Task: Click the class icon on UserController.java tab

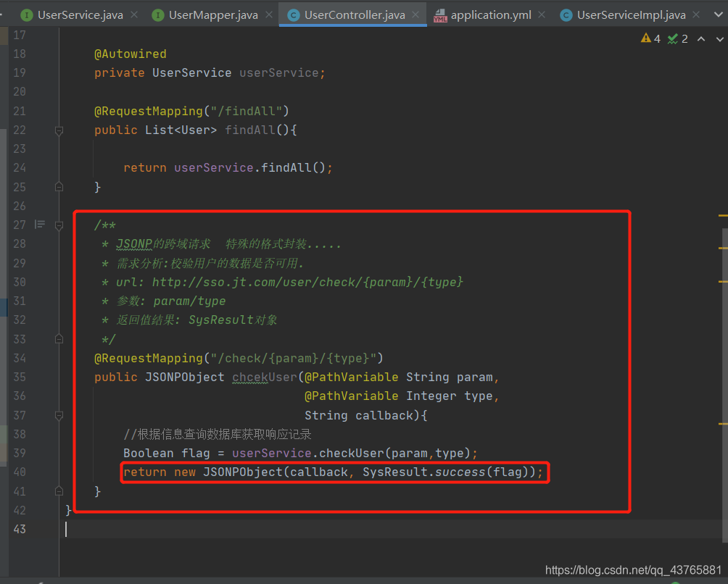Action: (x=294, y=15)
